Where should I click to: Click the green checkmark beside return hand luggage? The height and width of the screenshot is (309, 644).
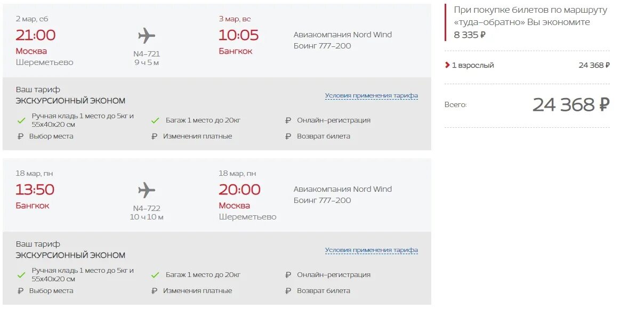point(21,275)
